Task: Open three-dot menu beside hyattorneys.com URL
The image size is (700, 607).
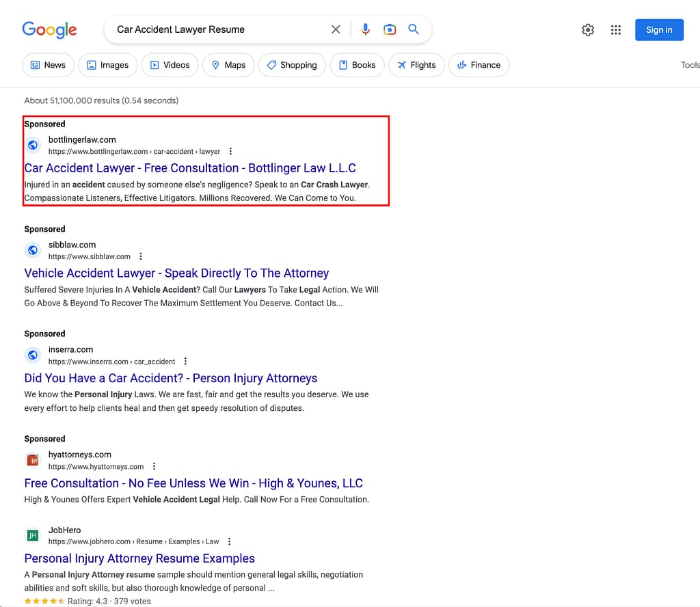Action: (154, 466)
